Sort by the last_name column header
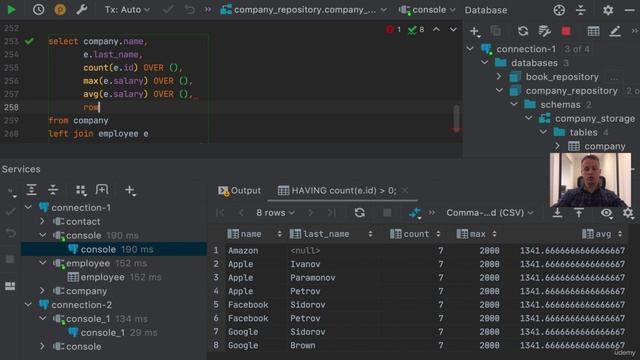Screen dimensions: 640x360 [331, 234]
